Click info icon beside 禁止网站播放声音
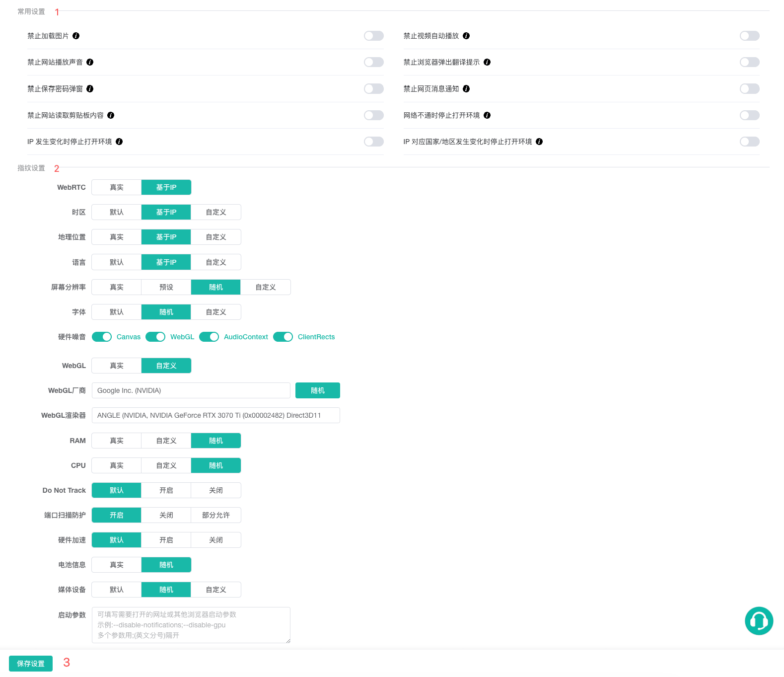784x677 pixels. click(x=90, y=62)
